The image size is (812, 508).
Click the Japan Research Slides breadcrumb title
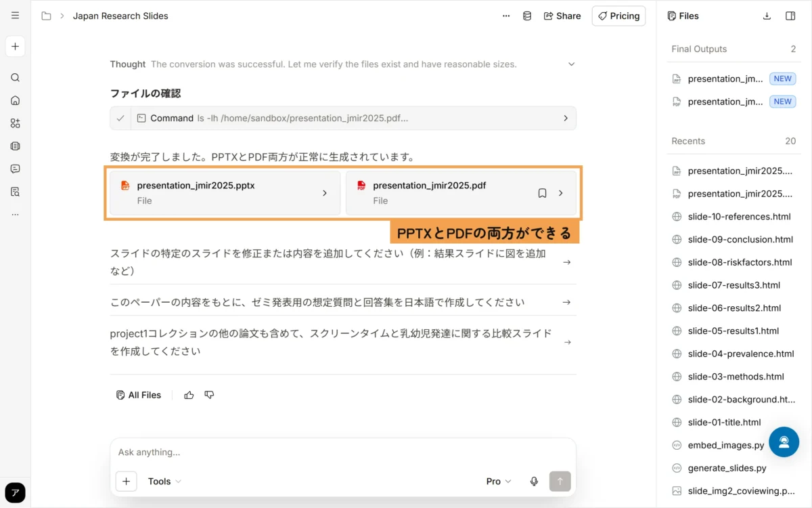pos(120,16)
